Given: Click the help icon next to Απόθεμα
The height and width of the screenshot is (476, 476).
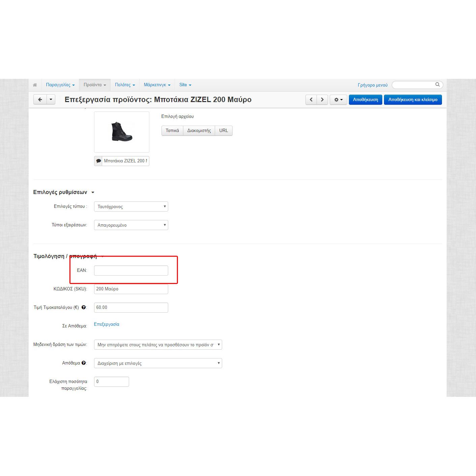Looking at the screenshot, I should point(84,363).
